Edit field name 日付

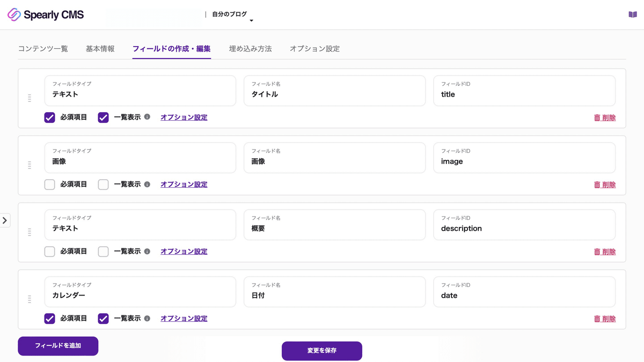coord(335,292)
